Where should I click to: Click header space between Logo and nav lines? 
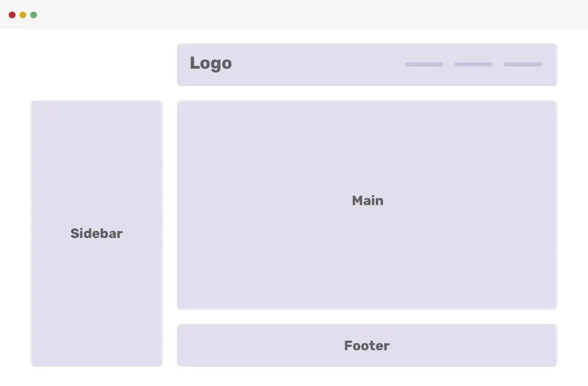coord(319,64)
